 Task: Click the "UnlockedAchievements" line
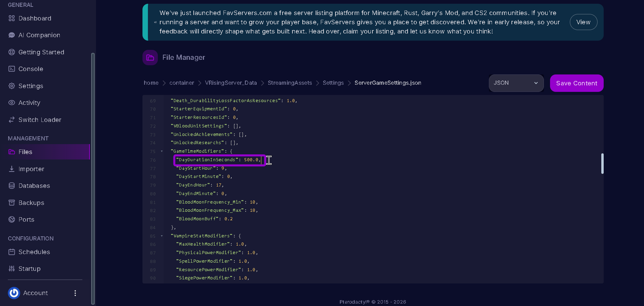(209, 135)
